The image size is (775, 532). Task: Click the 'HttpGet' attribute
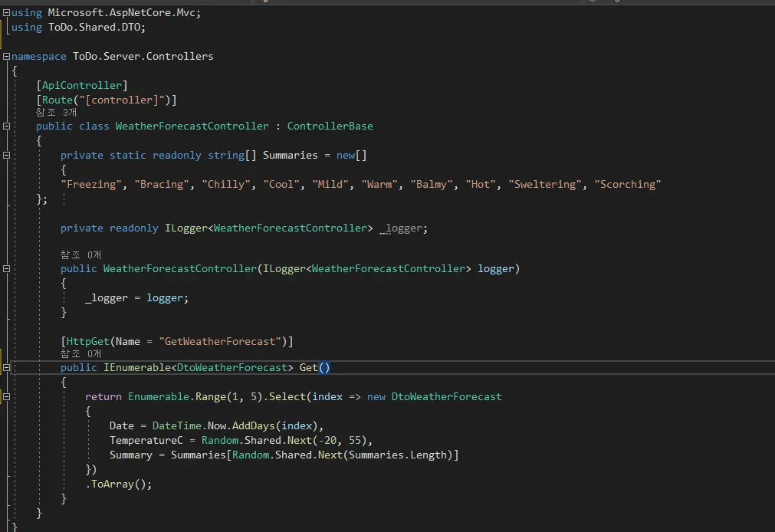tap(87, 342)
